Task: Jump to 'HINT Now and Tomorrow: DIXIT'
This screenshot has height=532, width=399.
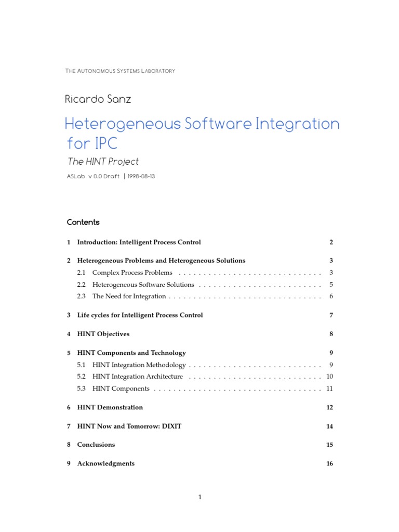Action: point(129,426)
